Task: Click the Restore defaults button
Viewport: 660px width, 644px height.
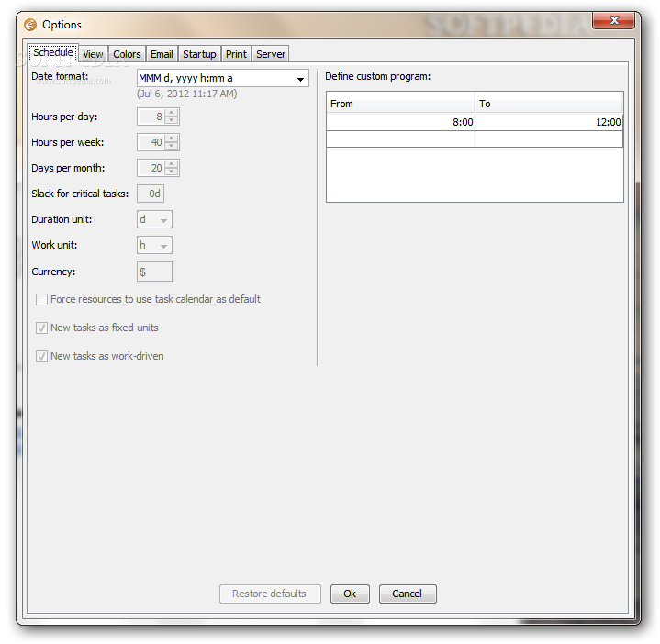Action: [x=270, y=594]
